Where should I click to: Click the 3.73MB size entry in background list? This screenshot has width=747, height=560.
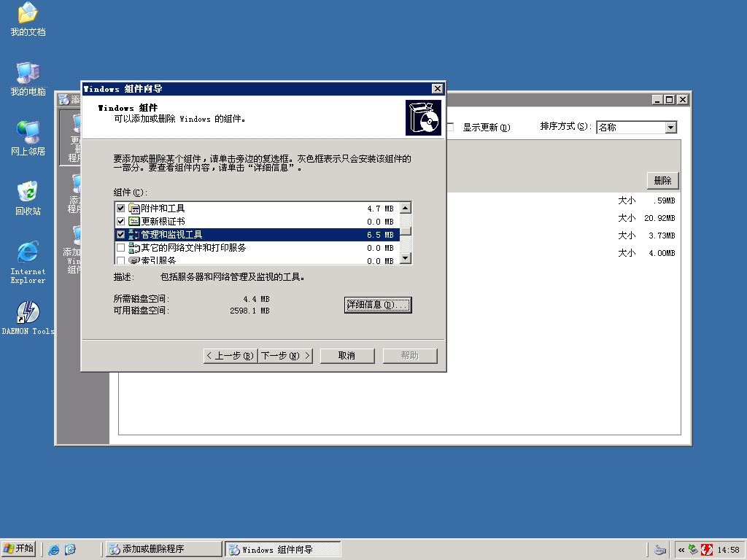661,236
